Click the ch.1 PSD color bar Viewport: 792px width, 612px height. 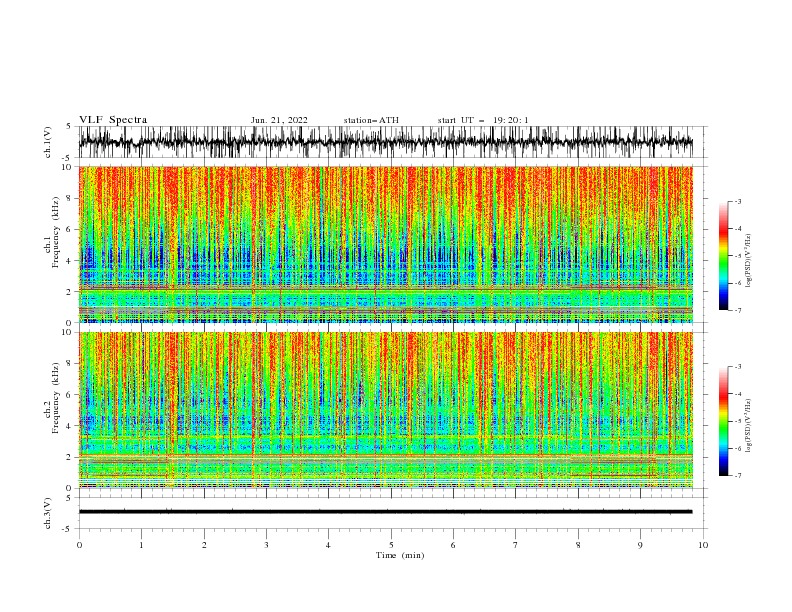coord(724,255)
